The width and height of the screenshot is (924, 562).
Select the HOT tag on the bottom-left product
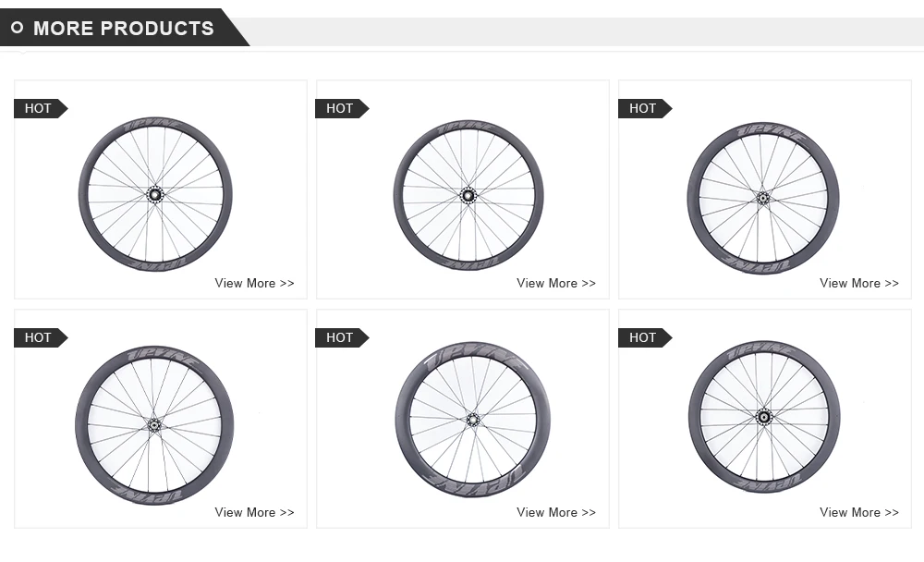[x=39, y=337]
